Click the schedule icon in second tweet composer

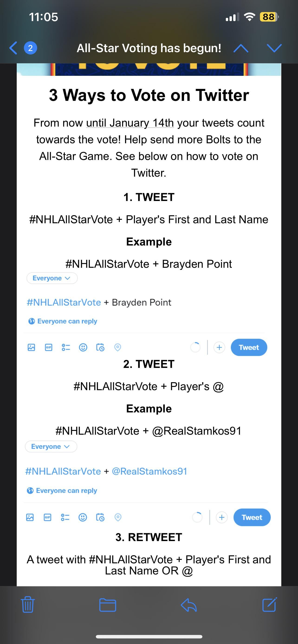pyautogui.click(x=100, y=517)
